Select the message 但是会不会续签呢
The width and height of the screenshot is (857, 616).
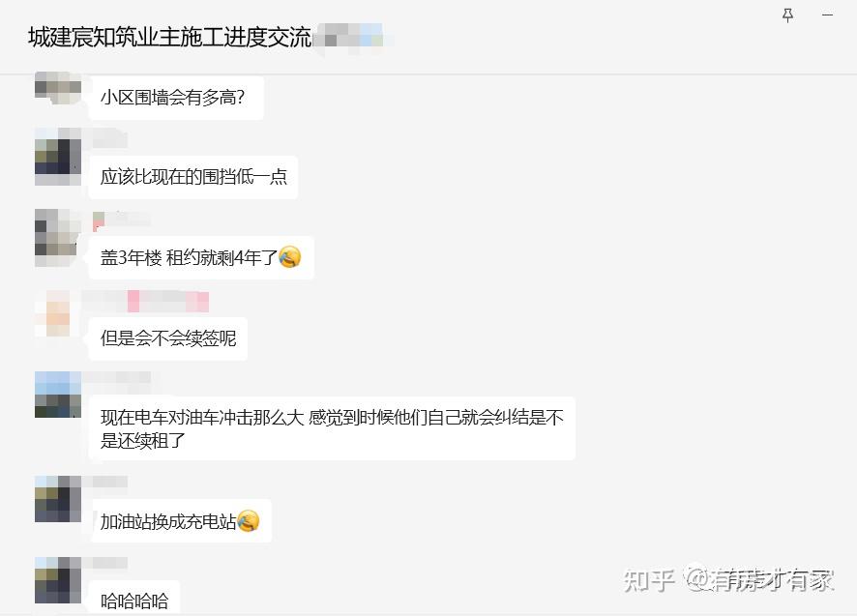167,338
